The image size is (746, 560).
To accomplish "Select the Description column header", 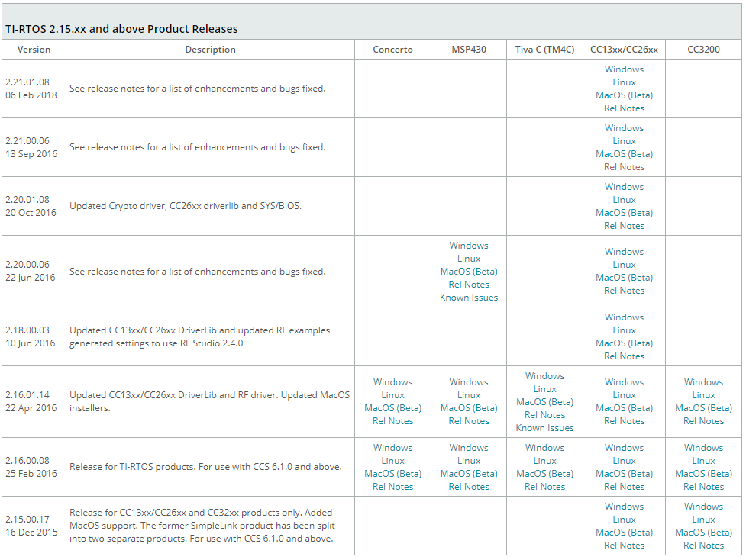I will 210,50.
